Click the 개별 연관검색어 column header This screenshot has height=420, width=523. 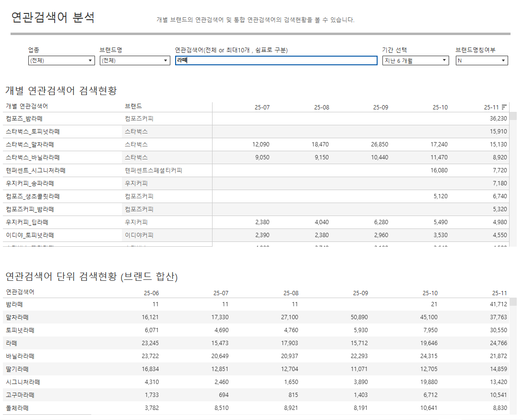[27, 106]
